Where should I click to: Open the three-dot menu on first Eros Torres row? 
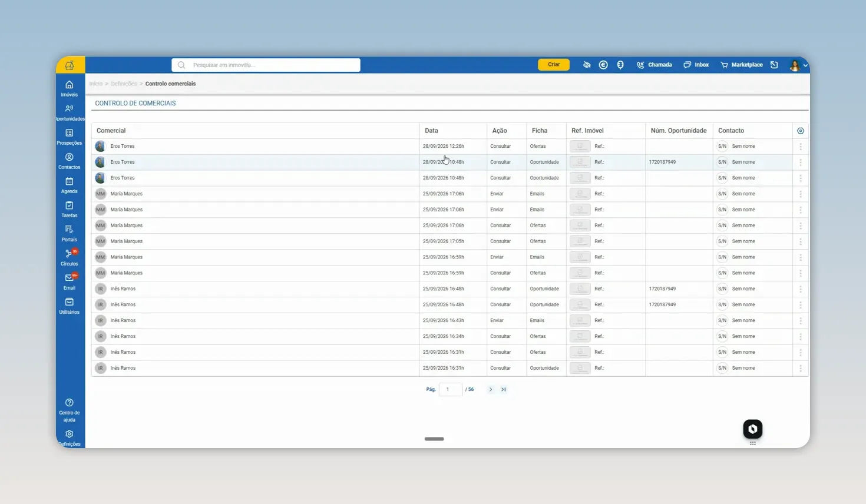[x=801, y=146]
